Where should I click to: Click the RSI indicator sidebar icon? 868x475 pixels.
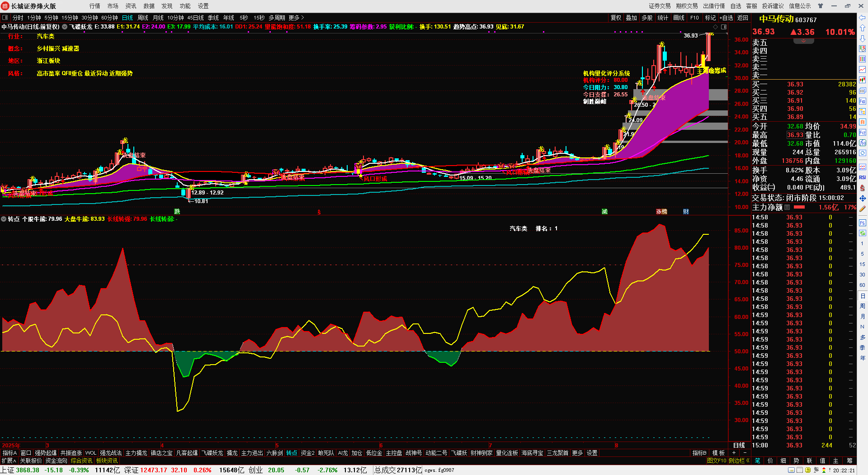tap(863, 177)
